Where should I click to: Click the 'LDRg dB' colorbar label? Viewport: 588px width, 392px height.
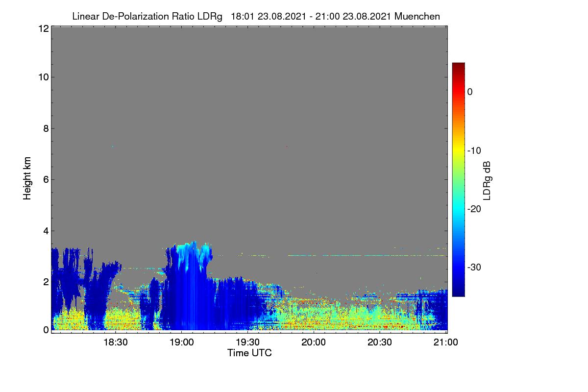tap(487, 180)
